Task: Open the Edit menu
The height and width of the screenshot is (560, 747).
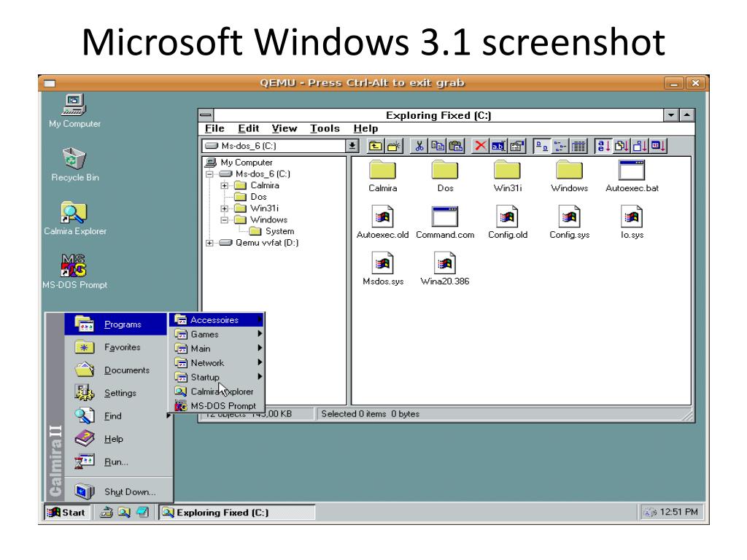Action: point(248,128)
